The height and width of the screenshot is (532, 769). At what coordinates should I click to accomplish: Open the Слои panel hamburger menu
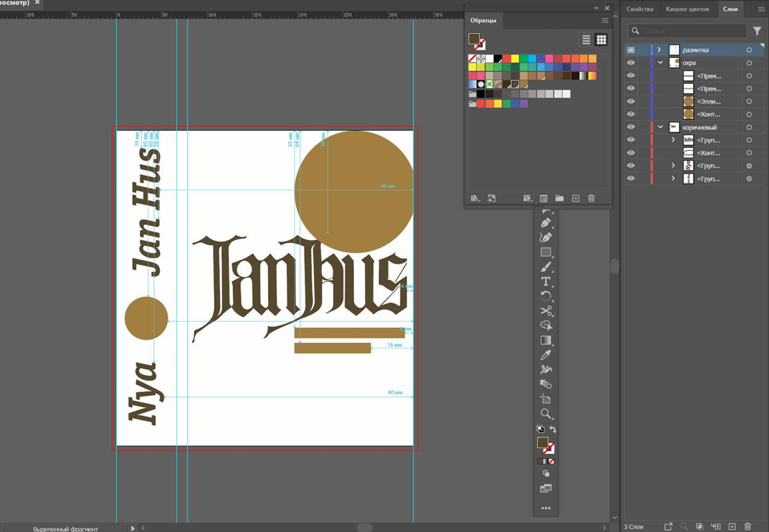coord(761,9)
